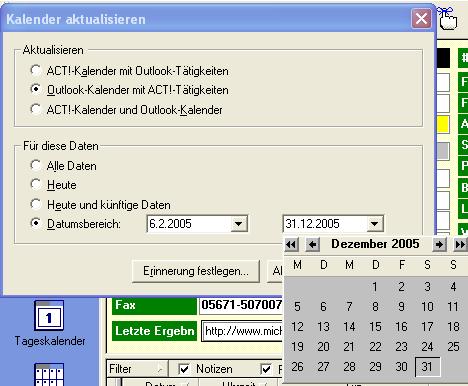Pick December 1 in the calendar

click(375, 287)
